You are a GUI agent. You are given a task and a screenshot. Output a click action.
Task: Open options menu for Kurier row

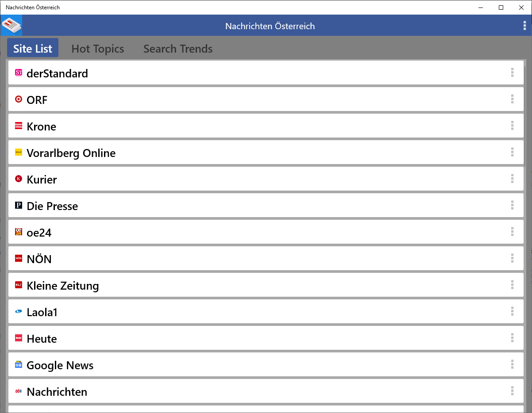coord(512,179)
